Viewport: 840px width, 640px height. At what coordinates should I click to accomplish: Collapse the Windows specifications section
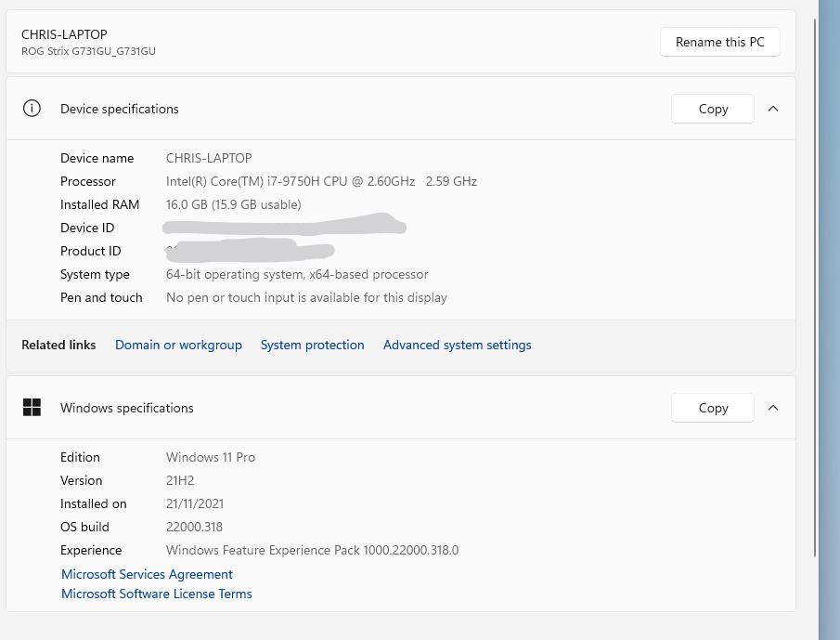pos(772,408)
